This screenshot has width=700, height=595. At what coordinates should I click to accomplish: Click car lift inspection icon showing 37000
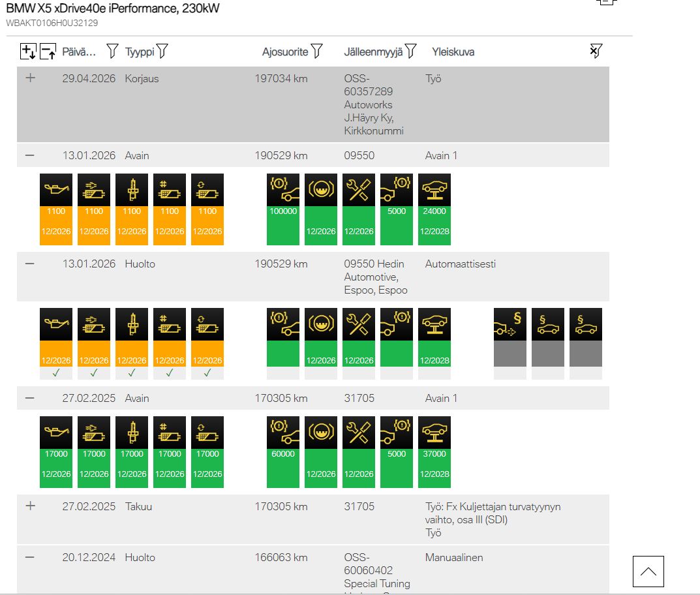tap(434, 433)
